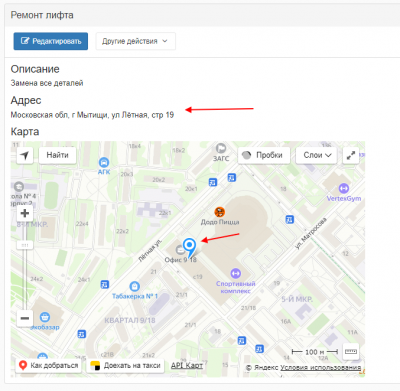The width and height of the screenshot is (400, 391).
Task: Click the Додо Пицца map icon
Action: coord(219,211)
